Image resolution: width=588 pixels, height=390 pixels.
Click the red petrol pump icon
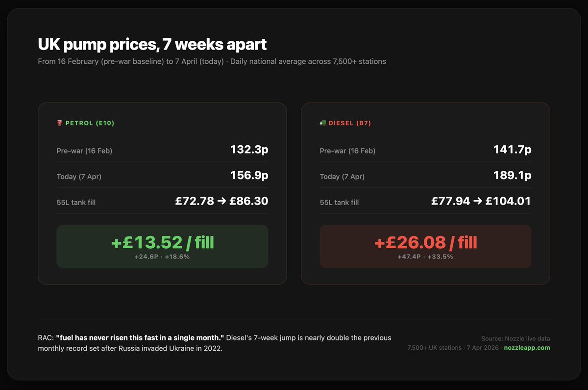[x=59, y=123]
